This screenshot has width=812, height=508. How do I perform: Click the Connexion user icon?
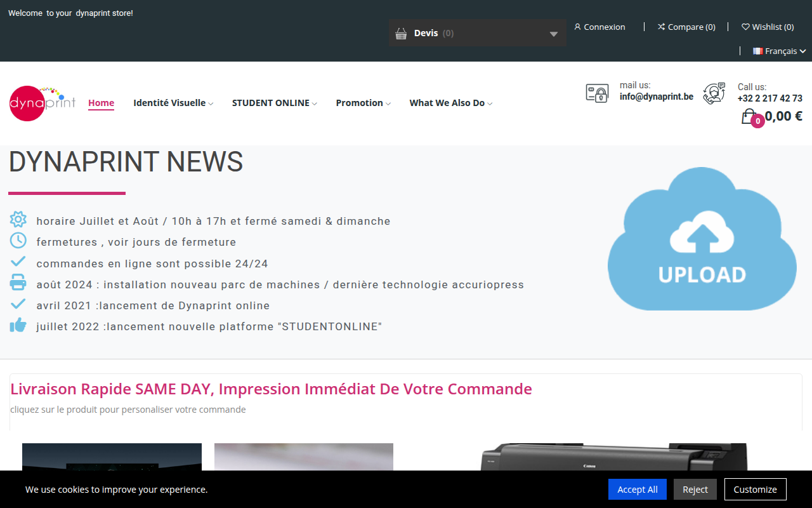577,27
